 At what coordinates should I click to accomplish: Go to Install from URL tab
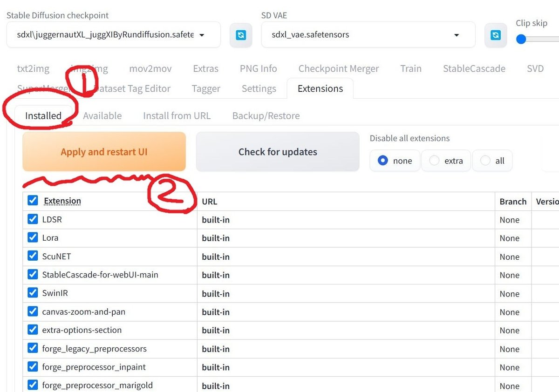[x=177, y=115]
